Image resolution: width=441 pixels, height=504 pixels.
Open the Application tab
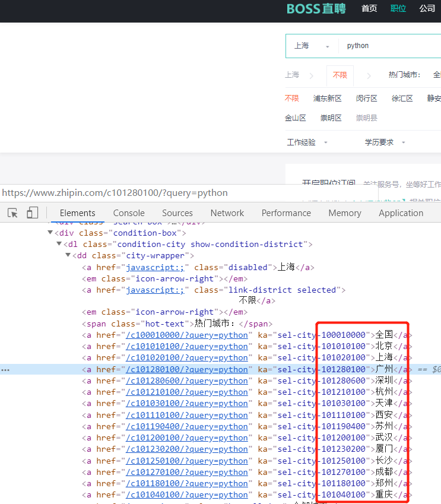pyautogui.click(x=401, y=213)
